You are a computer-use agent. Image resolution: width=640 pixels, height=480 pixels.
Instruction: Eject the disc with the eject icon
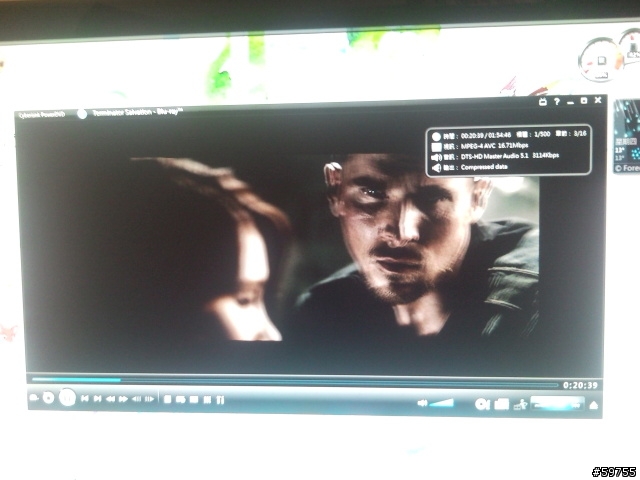point(594,405)
